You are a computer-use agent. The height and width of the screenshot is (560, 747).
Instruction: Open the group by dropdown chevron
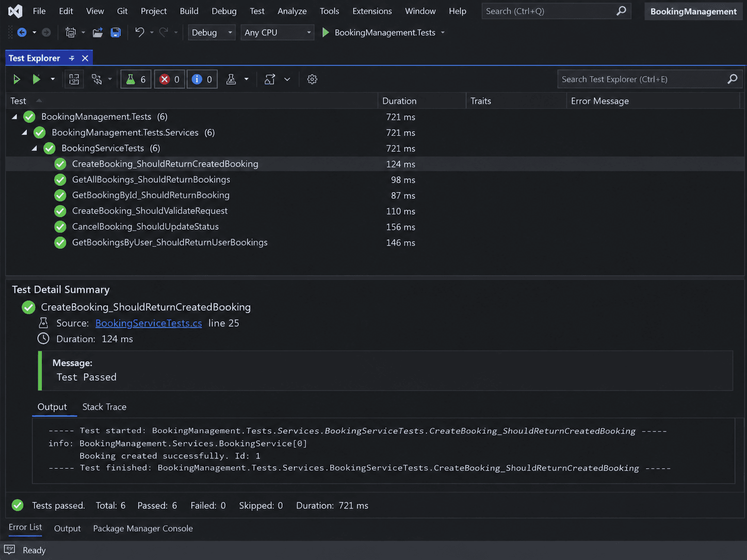pos(287,79)
